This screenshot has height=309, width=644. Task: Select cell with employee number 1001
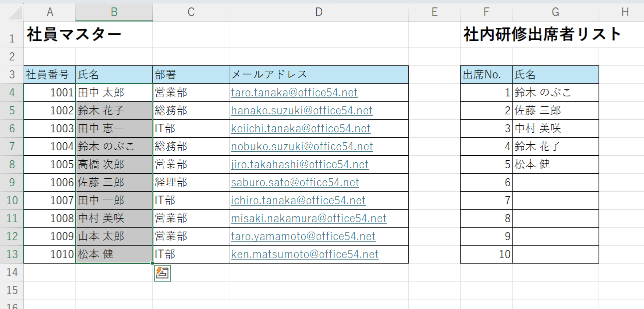[49, 93]
